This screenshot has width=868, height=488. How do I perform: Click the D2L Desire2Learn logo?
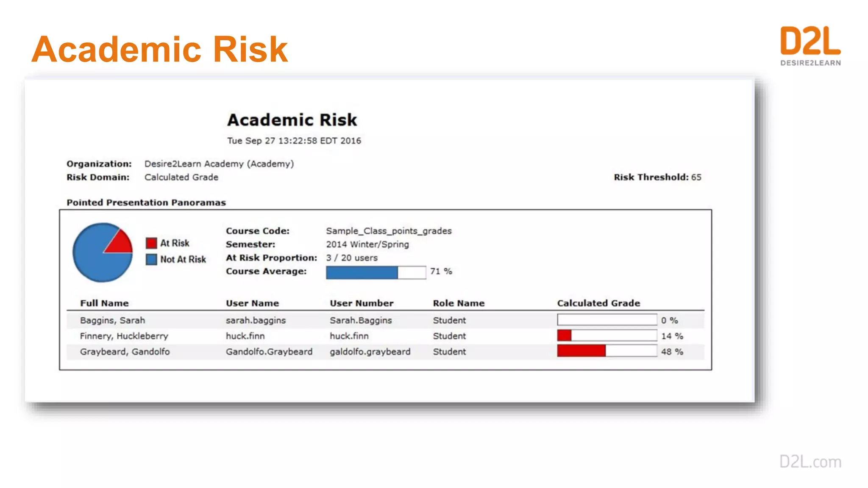(810, 46)
